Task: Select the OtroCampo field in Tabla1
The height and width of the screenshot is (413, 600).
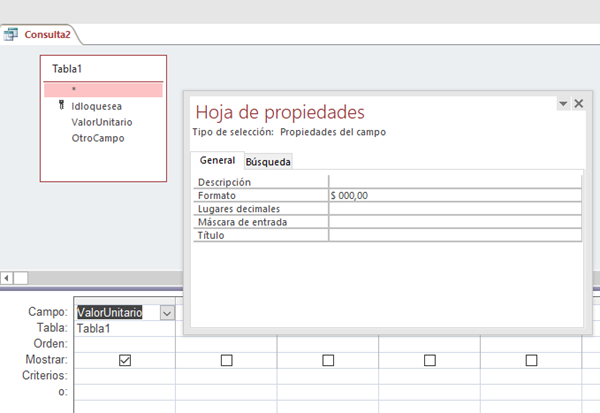Action: [x=97, y=138]
